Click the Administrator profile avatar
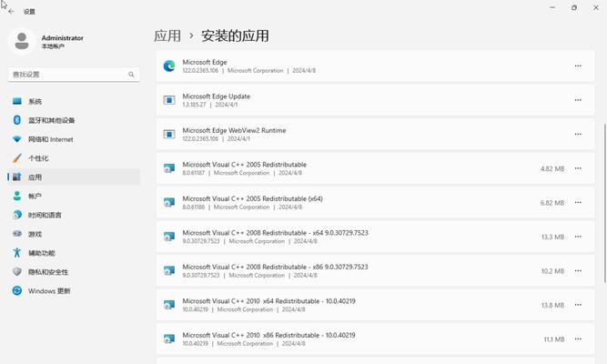The image size is (607, 364). click(22, 41)
